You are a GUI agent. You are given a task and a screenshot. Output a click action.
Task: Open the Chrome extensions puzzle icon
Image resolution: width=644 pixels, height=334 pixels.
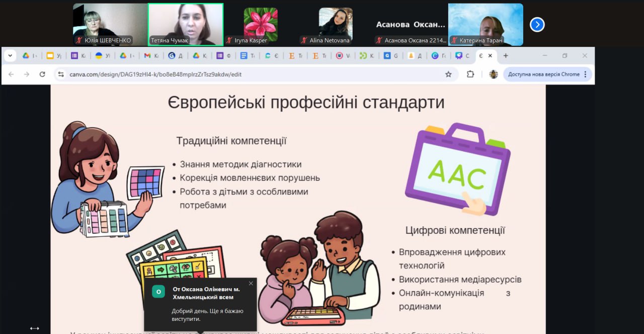click(x=470, y=74)
